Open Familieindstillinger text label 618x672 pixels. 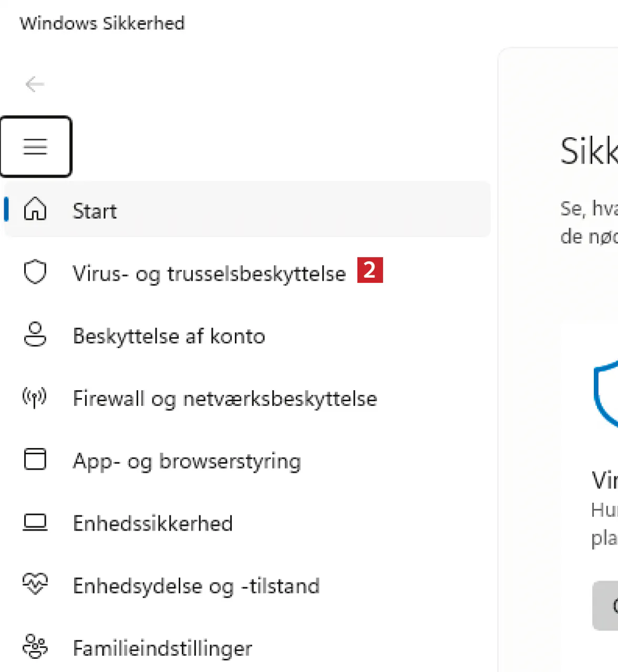tap(162, 649)
